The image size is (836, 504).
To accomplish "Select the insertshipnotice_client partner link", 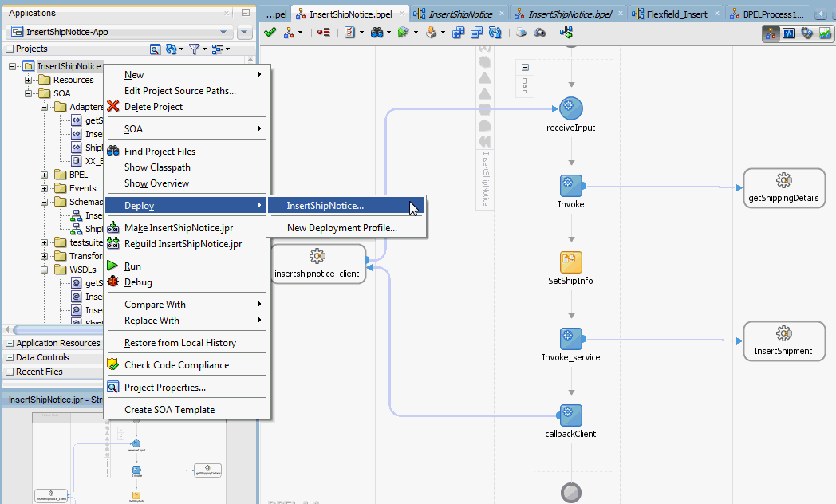I will tap(317, 264).
